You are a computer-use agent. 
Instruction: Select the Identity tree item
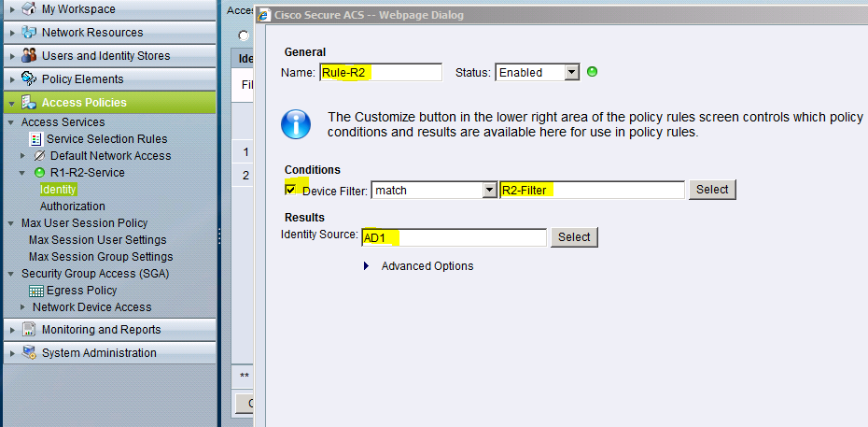58,190
